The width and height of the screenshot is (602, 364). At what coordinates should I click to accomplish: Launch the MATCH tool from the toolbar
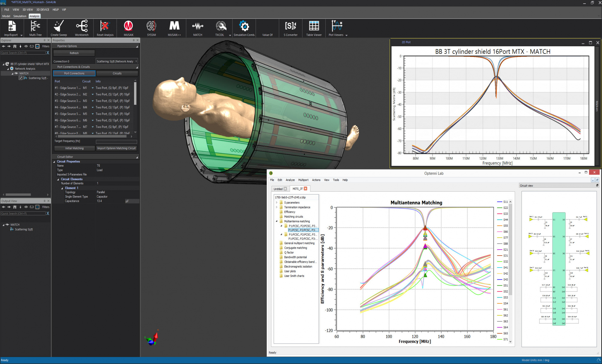pyautogui.click(x=197, y=28)
